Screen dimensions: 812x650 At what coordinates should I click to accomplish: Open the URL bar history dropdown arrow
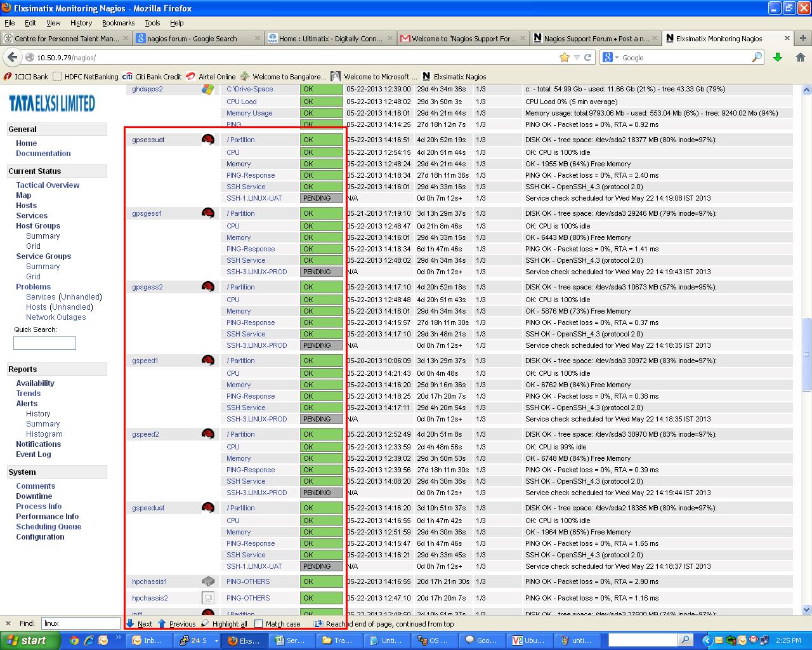(577, 57)
